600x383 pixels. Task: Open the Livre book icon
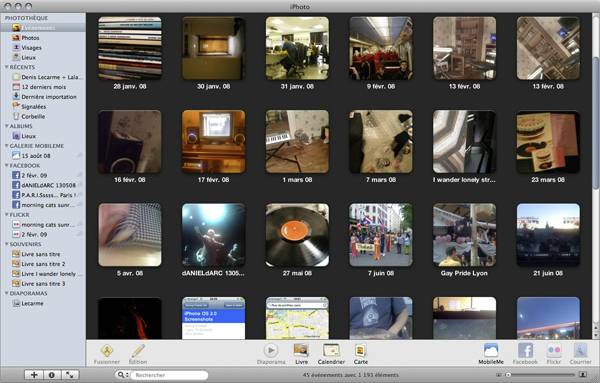pyautogui.click(x=301, y=350)
